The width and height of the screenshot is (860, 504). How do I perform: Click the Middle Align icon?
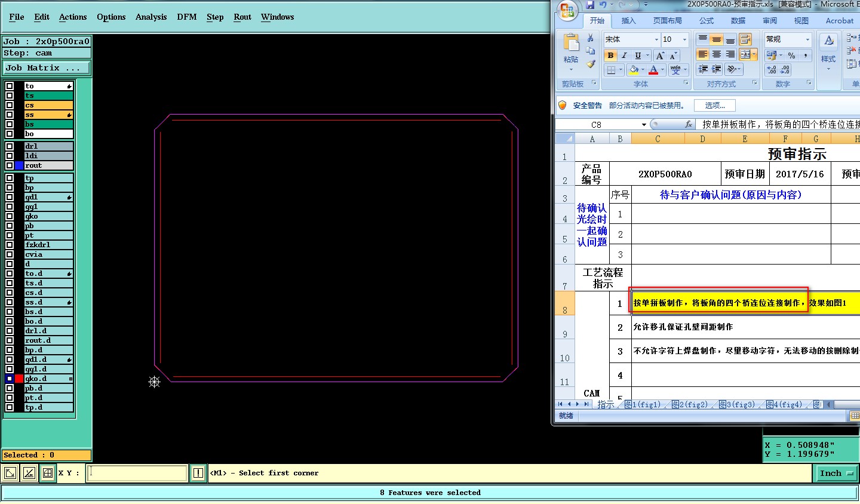coord(716,39)
